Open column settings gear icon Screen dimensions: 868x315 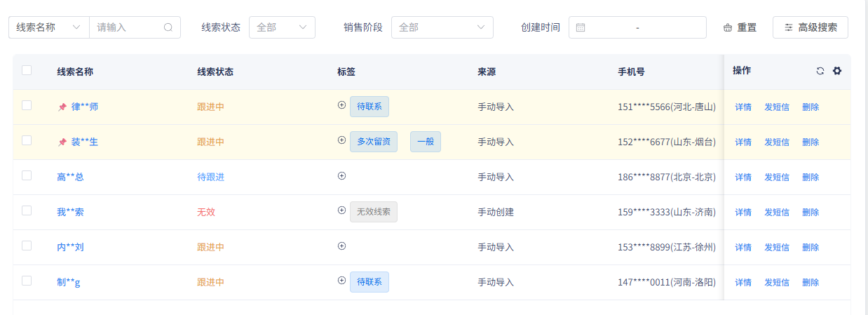coord(837,71)
